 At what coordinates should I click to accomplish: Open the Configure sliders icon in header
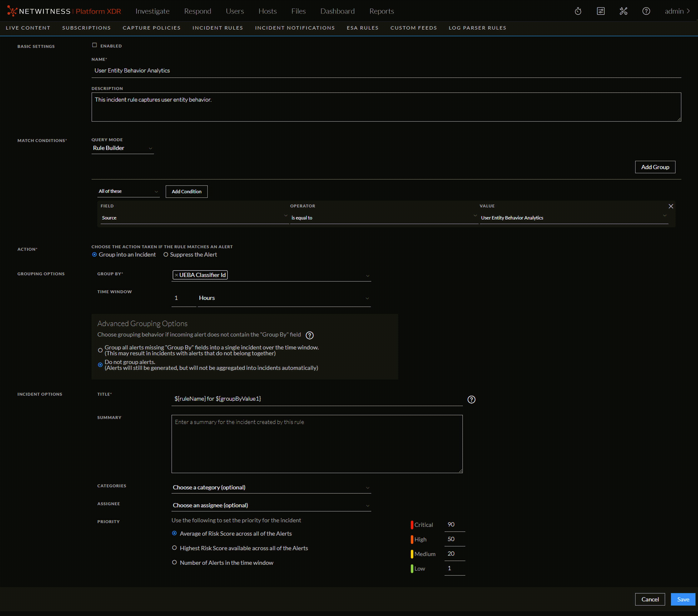pos(601,11)
